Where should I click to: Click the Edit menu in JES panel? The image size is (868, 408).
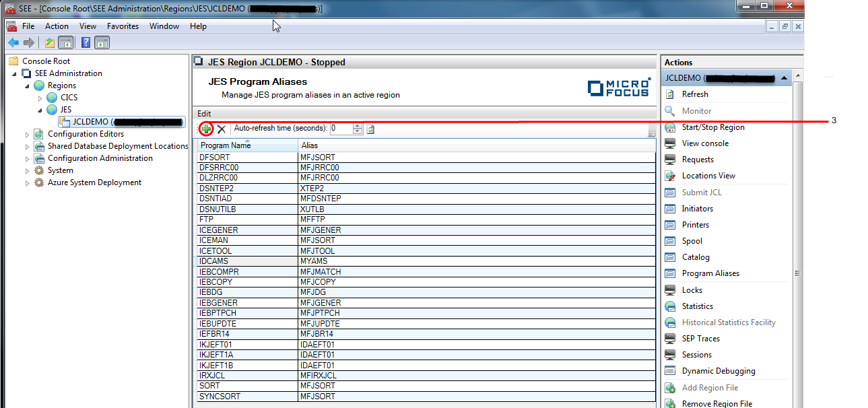pyautogui.click(x=204, y=114)
